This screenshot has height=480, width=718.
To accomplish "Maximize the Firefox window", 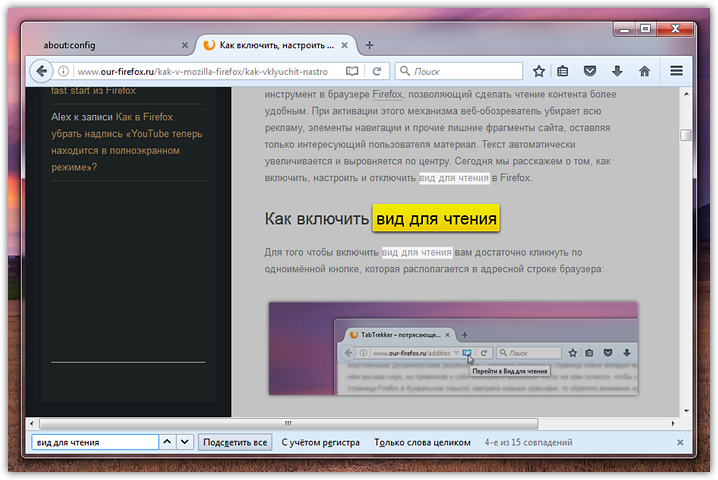I will coord(645,29).
